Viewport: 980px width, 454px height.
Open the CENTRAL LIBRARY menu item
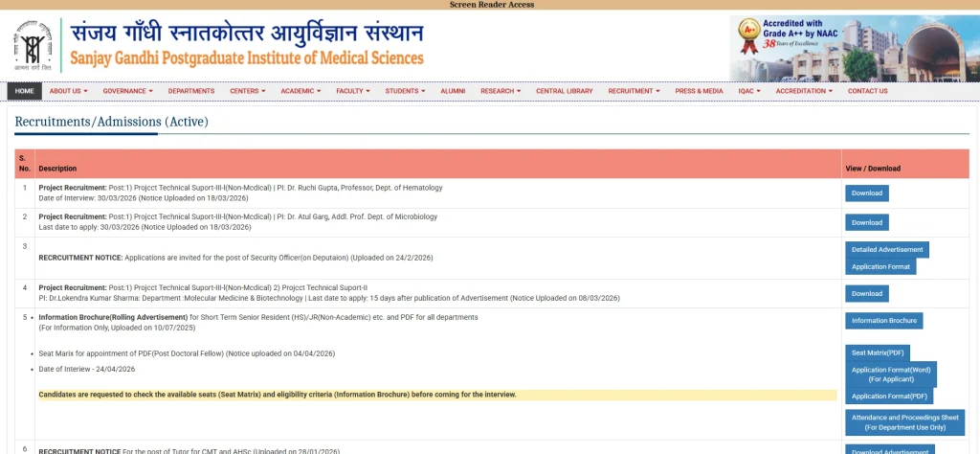(x=565, y=91)
